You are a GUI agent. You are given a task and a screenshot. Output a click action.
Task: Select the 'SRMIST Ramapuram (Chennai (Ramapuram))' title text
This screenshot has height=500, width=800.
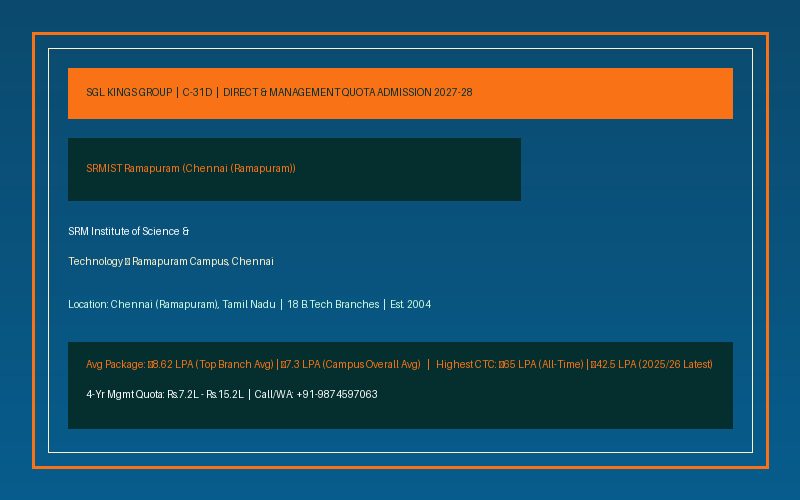click(x=191, y=168)
